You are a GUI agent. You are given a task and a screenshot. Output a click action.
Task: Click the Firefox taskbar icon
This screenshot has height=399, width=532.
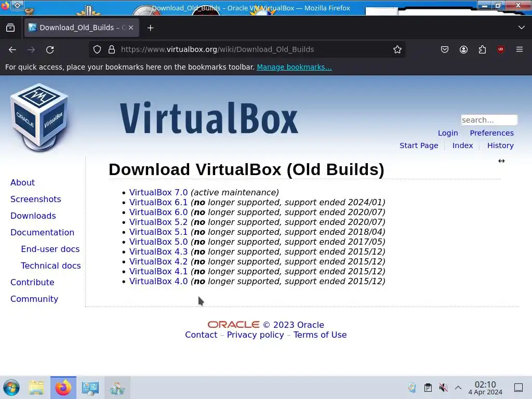tap(63, 388)
